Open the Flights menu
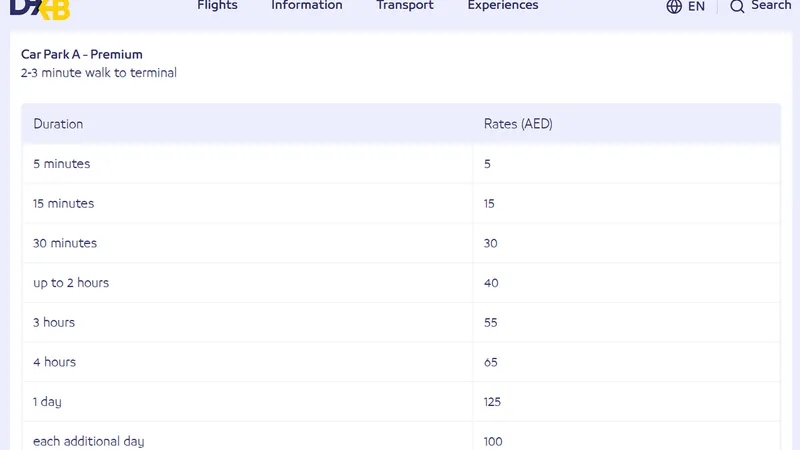The width and height of the screenshot is (800, 450). [217, 5]
